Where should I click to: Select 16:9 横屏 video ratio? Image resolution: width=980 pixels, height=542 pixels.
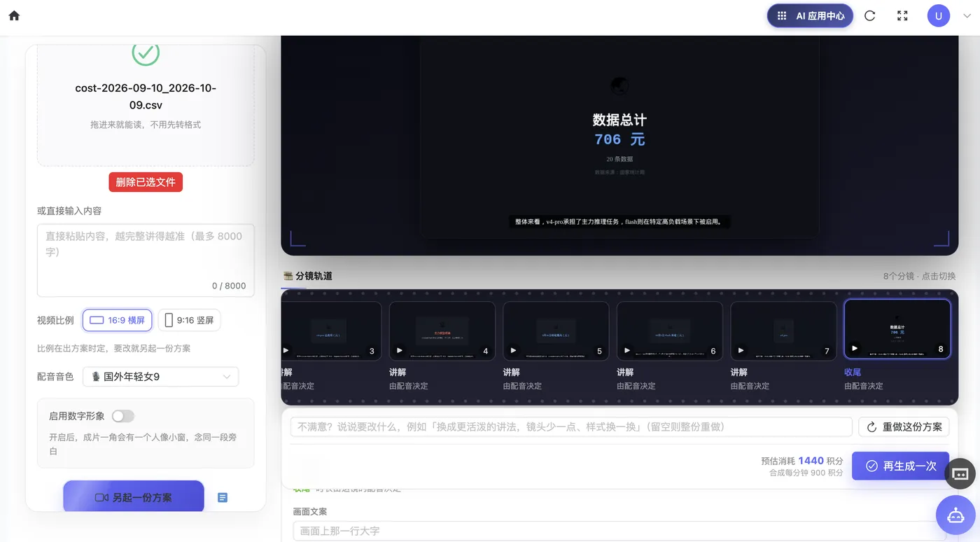(x=118, y=320)
